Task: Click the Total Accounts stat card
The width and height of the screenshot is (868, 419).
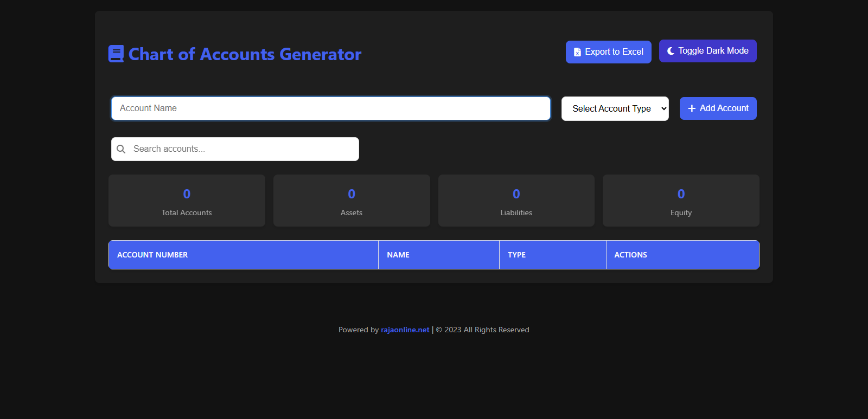Action: 187,201
